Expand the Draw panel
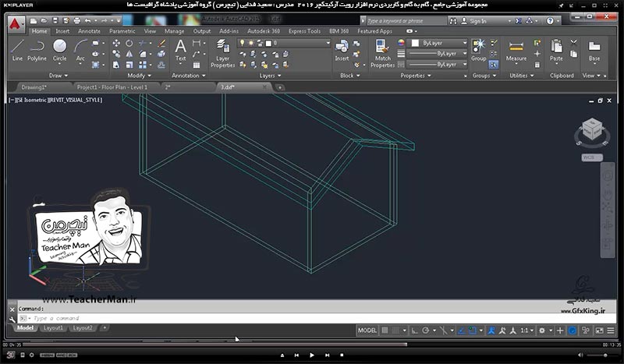The width and height of the screenshot is (624, 364). click(x=58, y=76)
